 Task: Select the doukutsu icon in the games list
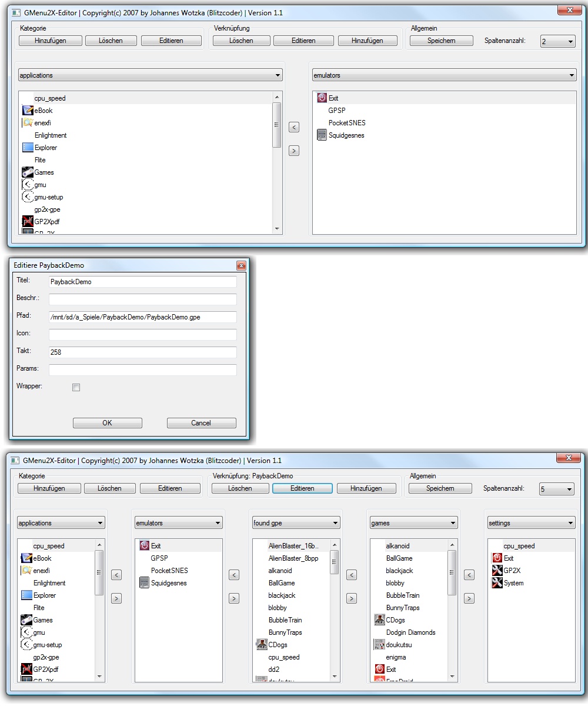[x=379, y=645]
